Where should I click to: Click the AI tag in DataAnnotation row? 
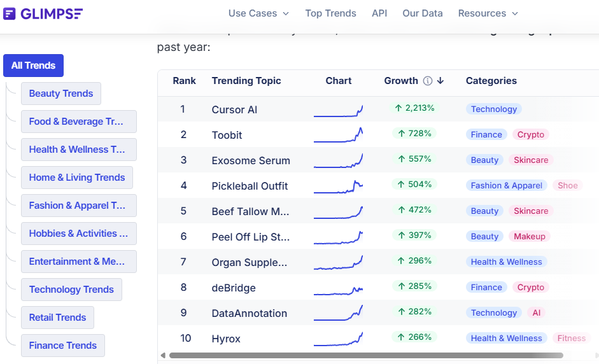tap(537, 313)
